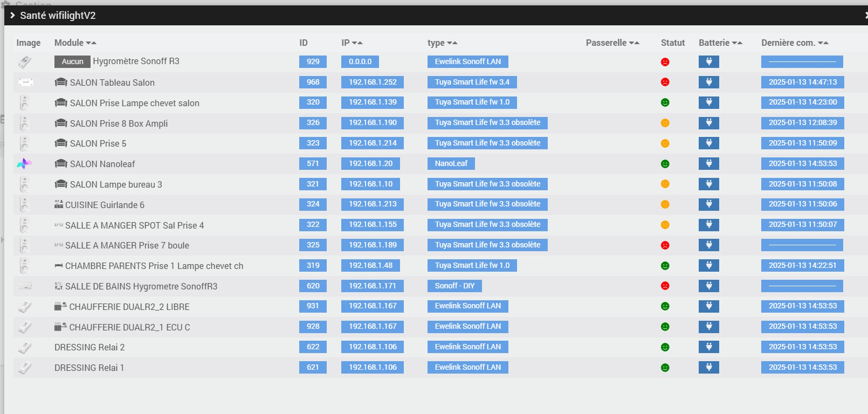868x414 pixels.
Task: Click the ID badge 571
Action: tap(313, 163)
